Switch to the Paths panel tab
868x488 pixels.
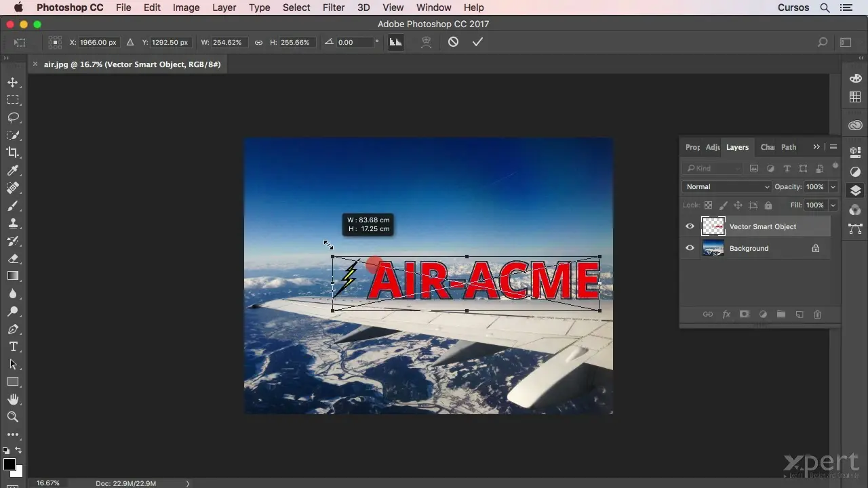789,147
